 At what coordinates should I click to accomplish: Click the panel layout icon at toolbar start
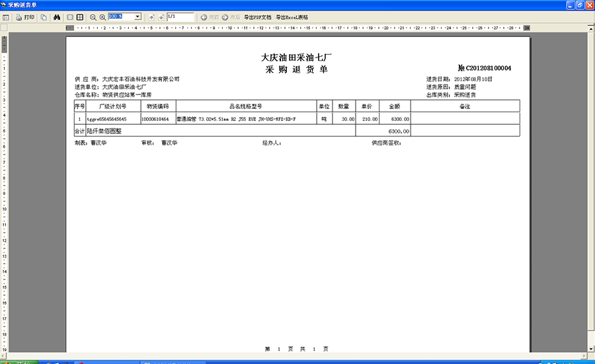(5, 17)
